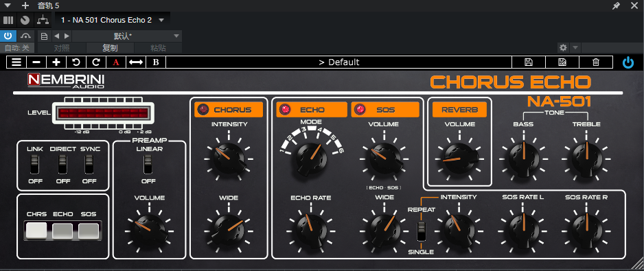
Task: Click the 对照 compare button
Action: point(62,48)
